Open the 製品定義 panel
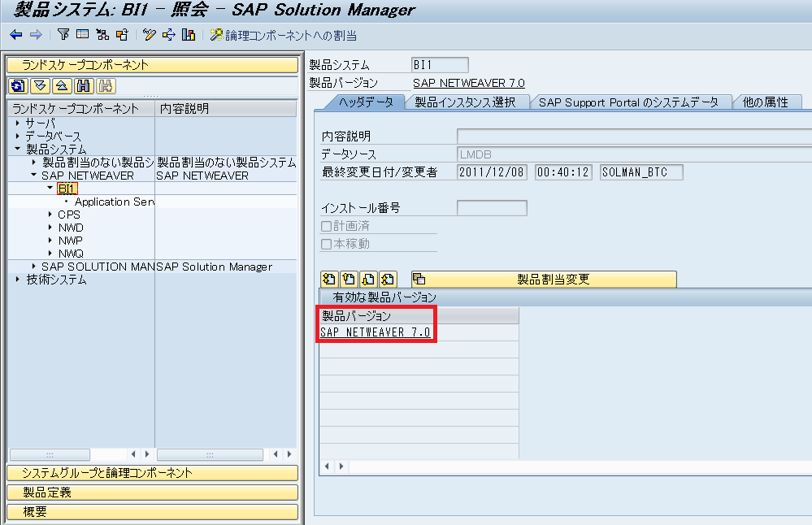The width and height of the screenshot is (812, 525). point(152,492)
